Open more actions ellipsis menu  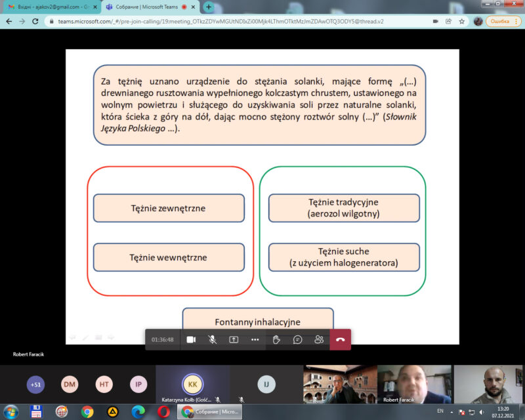tap(255, 339)
